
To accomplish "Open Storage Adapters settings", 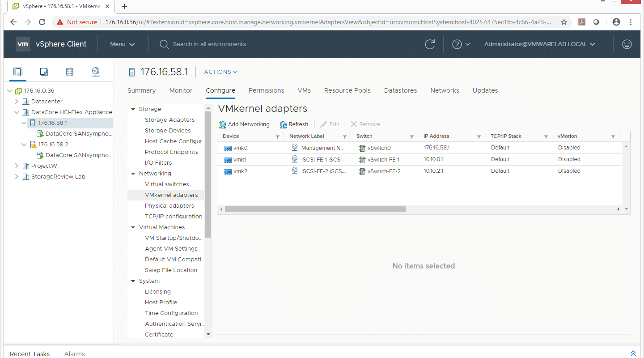I will [x=169, y=120].
